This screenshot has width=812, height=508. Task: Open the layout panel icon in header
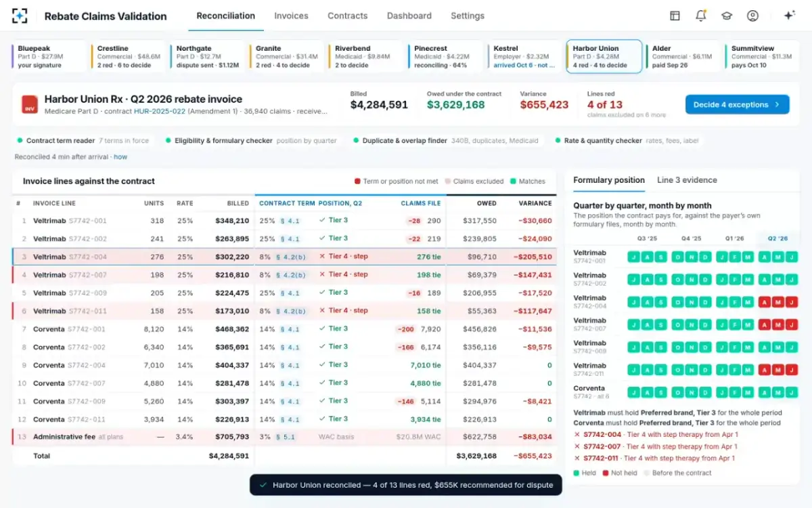coord(675,16)
